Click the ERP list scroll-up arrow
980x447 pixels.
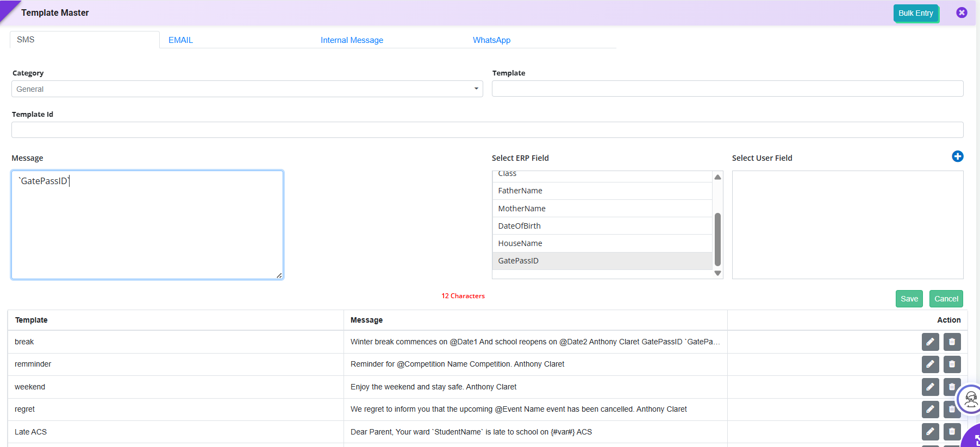[717, 177]
